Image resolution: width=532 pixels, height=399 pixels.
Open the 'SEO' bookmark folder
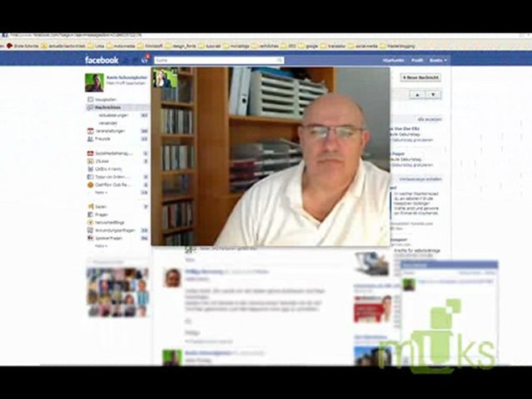(x=288, y=46)
